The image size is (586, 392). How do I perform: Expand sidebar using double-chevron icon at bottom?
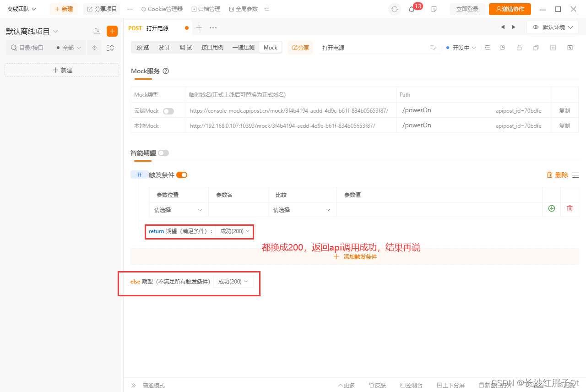[134, 386]
